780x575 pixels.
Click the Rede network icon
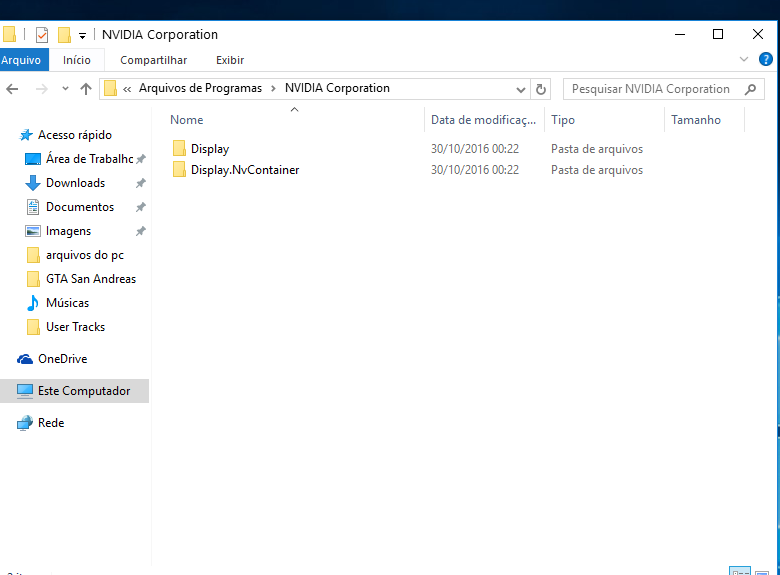pos(25,423)
